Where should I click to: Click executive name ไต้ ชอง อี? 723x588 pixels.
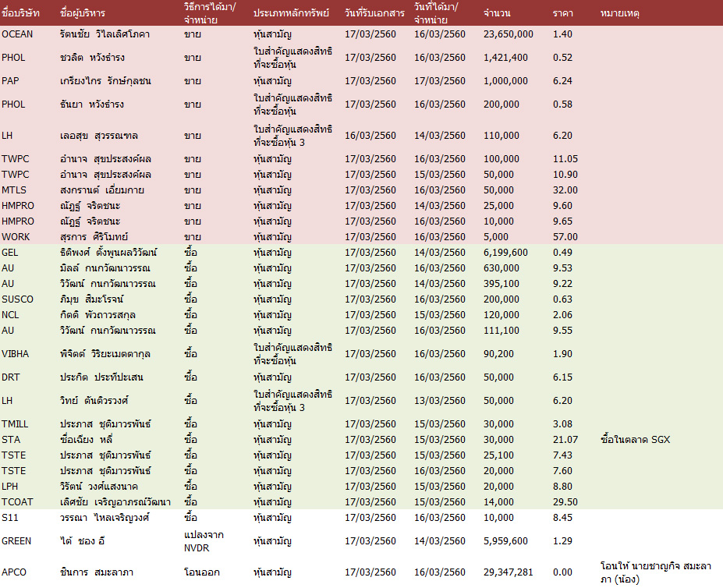coord(83,541)
